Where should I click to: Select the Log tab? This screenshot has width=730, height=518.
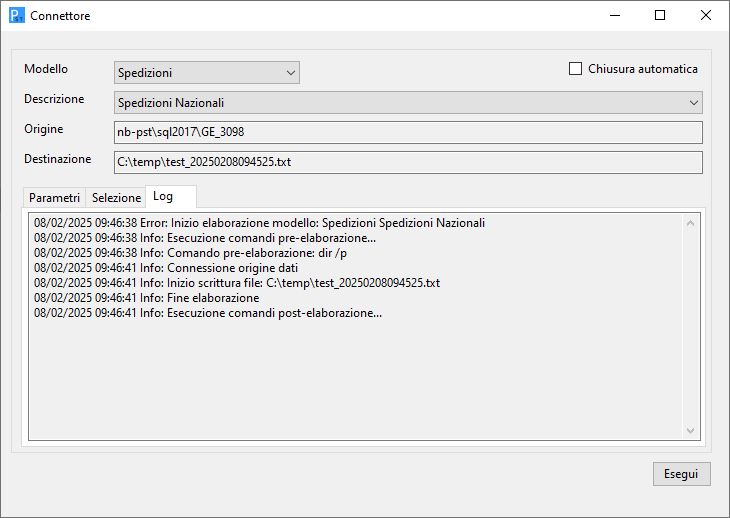tap(171, 196)
